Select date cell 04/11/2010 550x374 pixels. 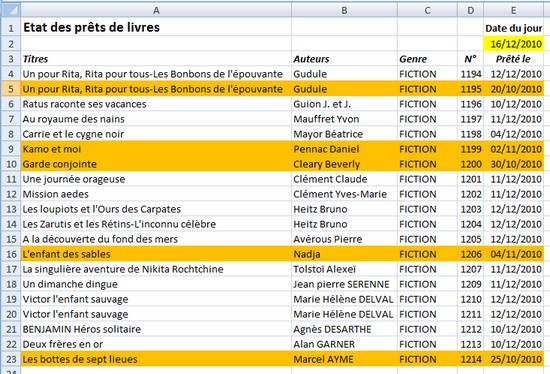[x=514, y=254]
